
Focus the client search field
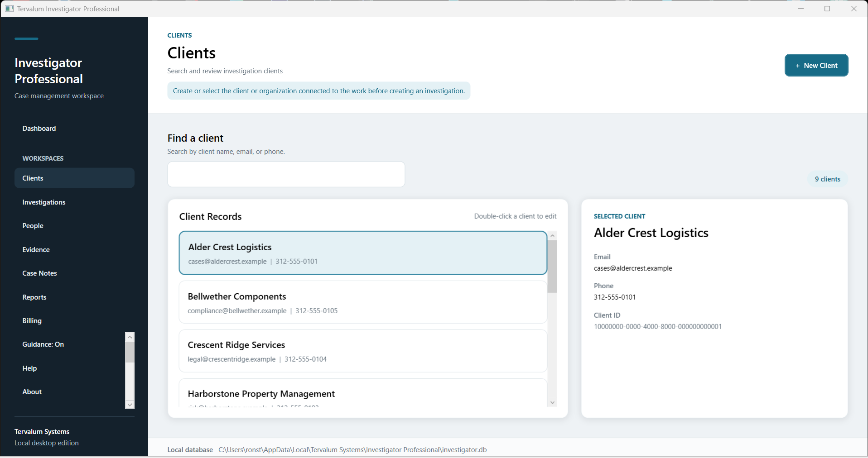click(x=286, y=174)
